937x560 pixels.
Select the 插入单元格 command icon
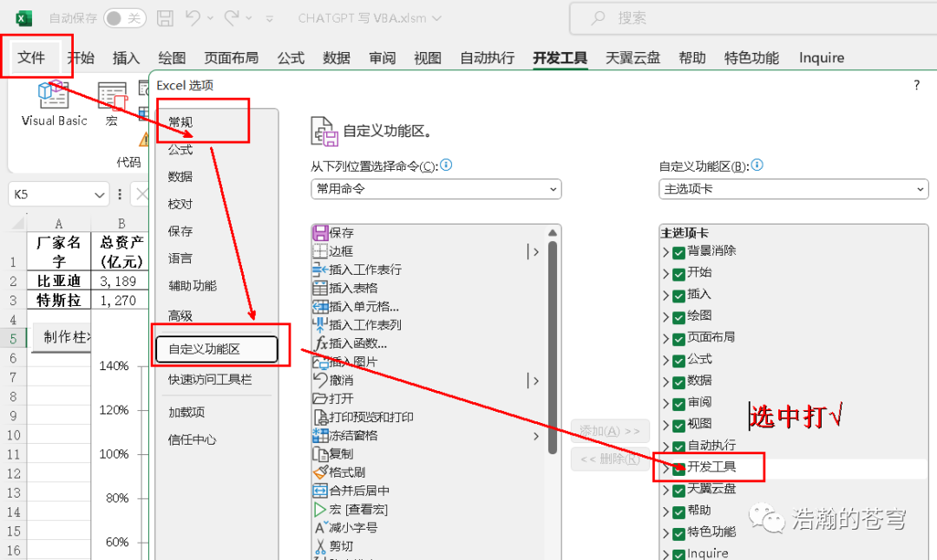point(320,307)
